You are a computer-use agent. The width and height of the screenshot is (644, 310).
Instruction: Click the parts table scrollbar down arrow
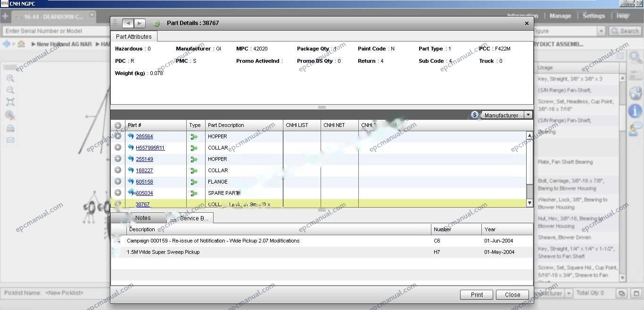[529, 203]
